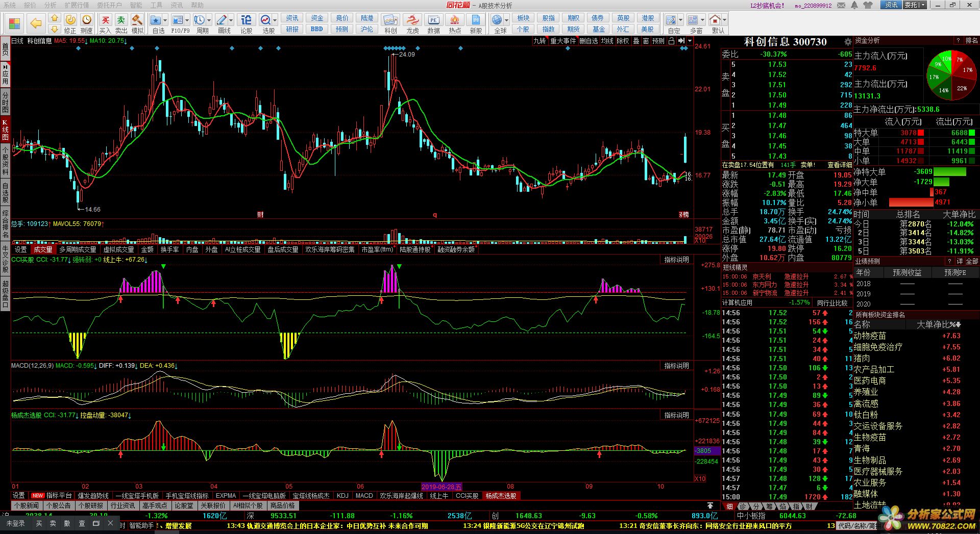Image resolution: width=980 pixels, height=534 pixels.
Task: Click the 测速 (speed test) clock icon
Action: click(x=87, y=20)
